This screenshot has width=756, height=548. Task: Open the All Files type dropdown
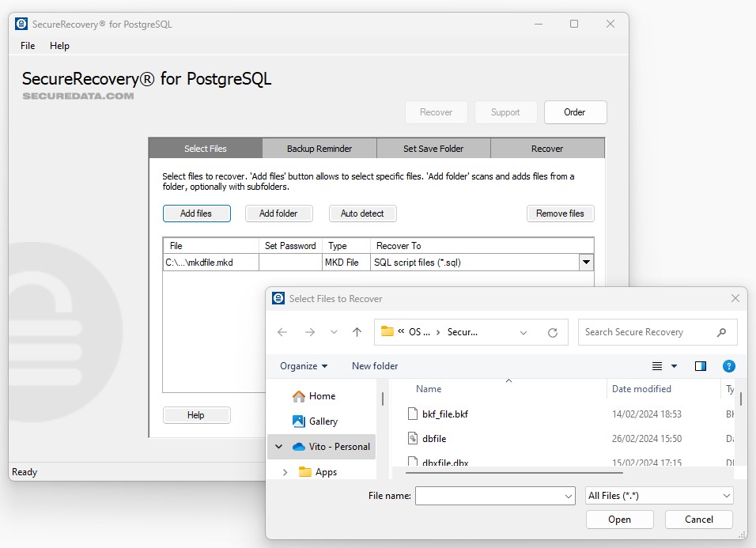659,496
